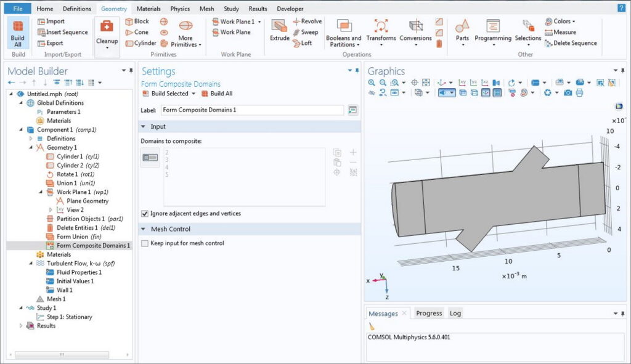
Task: Select the Extrude operation icon
Action: [x=279, y=30]
